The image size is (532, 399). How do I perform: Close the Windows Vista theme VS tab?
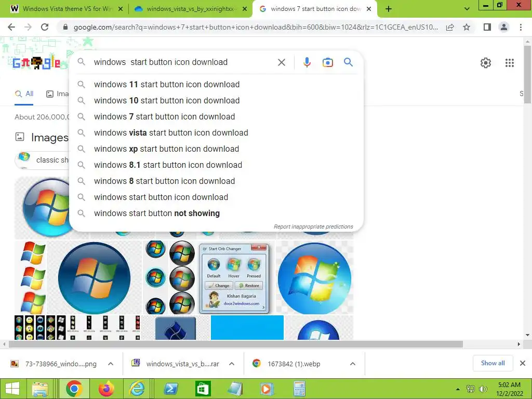pyautogui.click(x=121, y=9)
